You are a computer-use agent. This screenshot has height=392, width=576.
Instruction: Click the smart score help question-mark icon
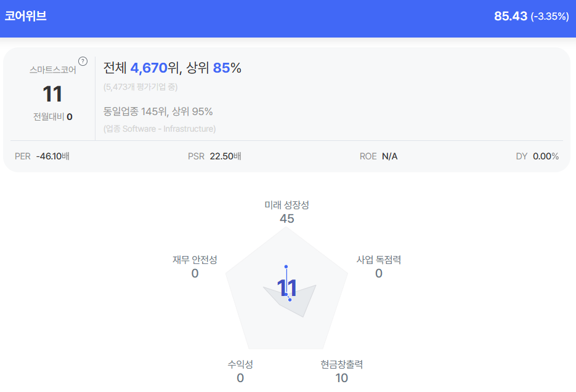[x=83, y=61]
